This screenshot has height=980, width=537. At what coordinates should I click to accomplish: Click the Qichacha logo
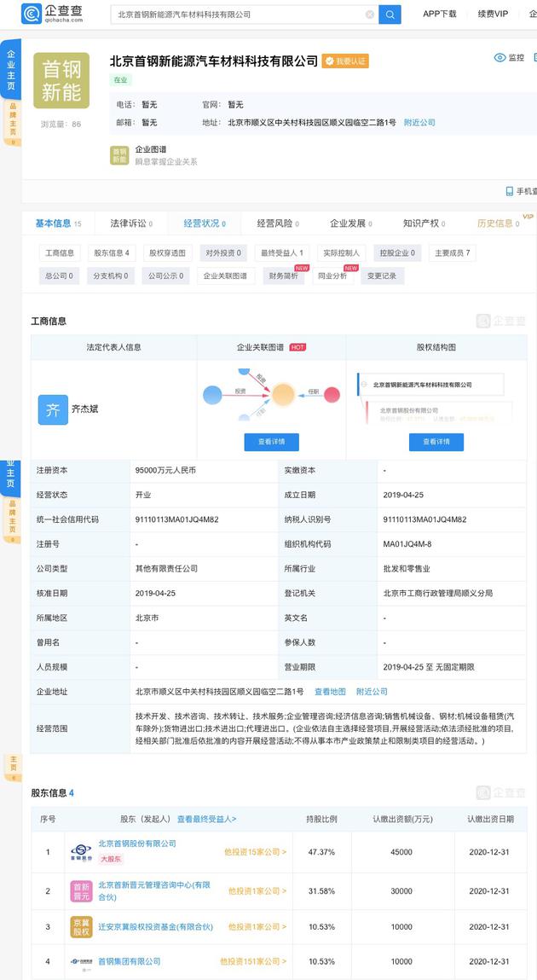pyautogui.click(x=52, y=13)
